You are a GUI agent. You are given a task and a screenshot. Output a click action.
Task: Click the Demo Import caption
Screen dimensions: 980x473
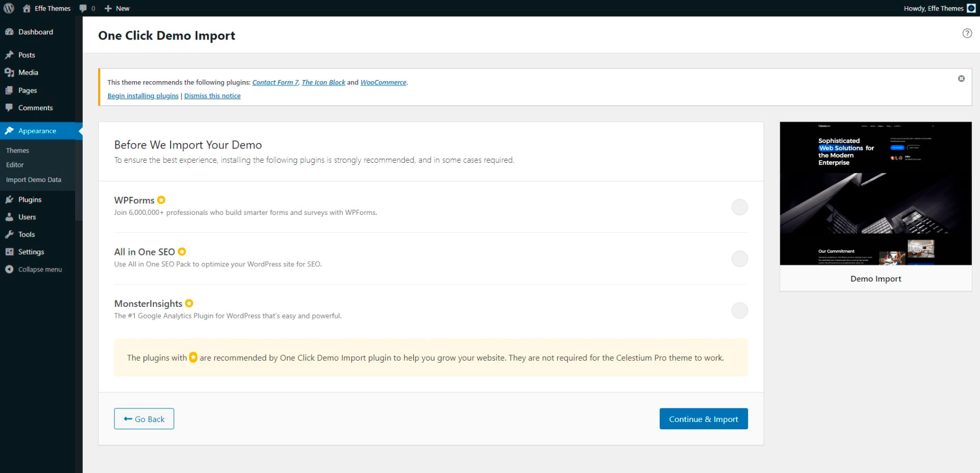tap(876, 278)
